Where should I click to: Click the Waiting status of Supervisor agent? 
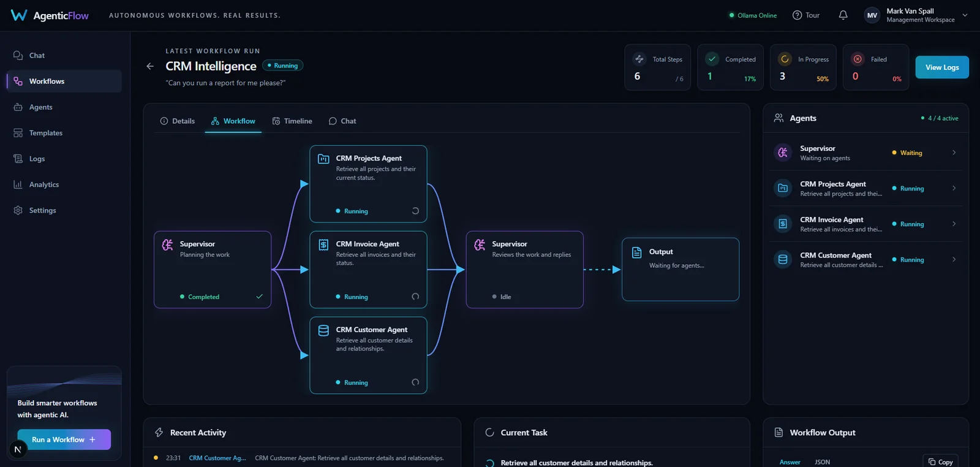click(907, 153)
